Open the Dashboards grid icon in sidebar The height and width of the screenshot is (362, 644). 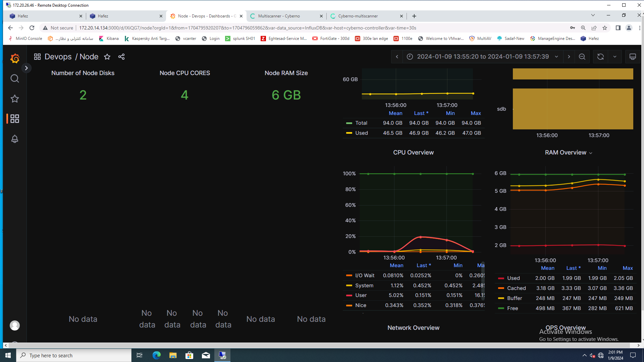pos(15,119)
